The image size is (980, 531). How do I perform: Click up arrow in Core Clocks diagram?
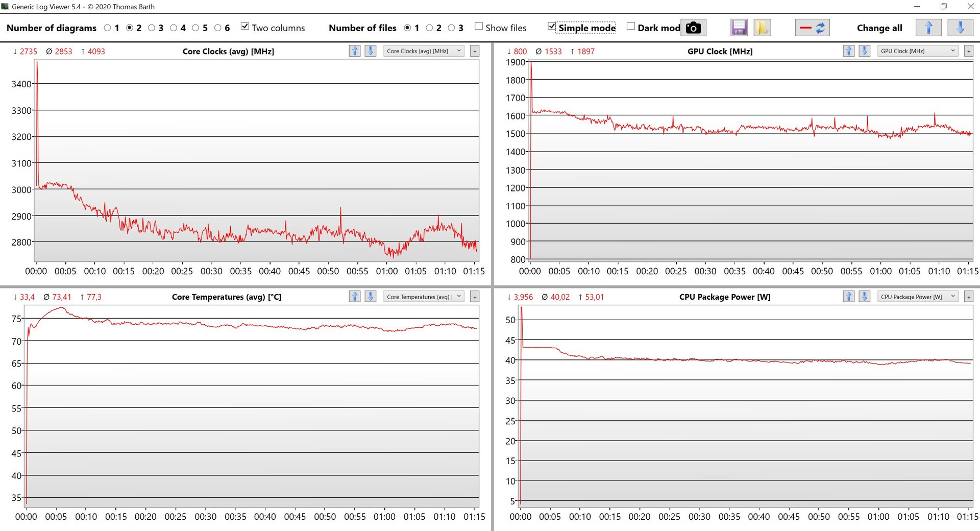click(x=354, y=51)
